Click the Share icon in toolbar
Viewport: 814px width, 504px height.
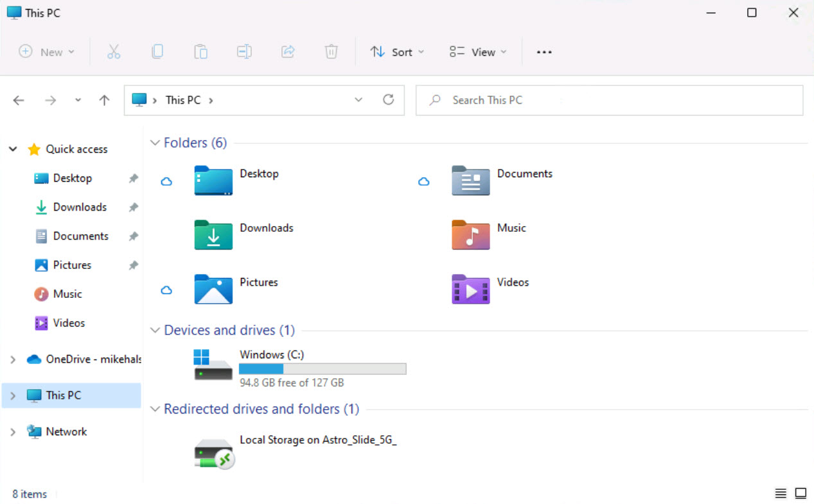[288, 52]
